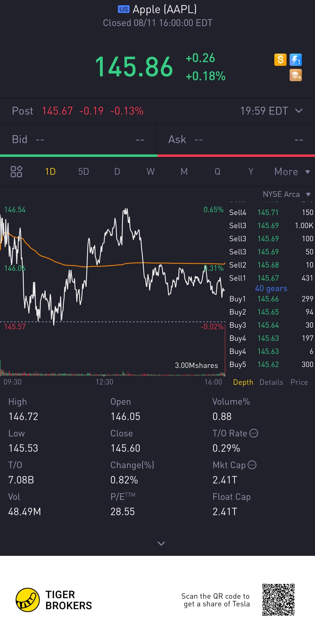Tap Buy4 145.63 row with 6
The image size is (315, 644).
[x=271, y=351]
